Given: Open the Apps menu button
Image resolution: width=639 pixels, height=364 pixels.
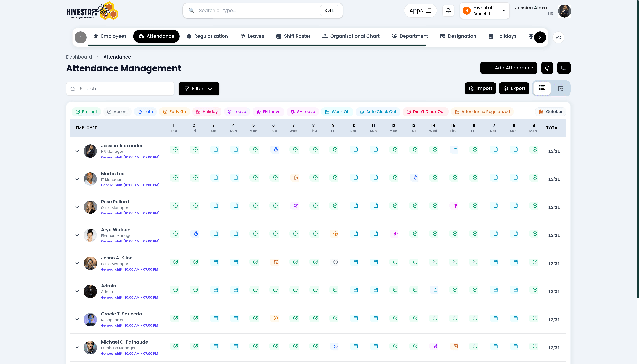Looking at the screenshot, I should 420,11.
